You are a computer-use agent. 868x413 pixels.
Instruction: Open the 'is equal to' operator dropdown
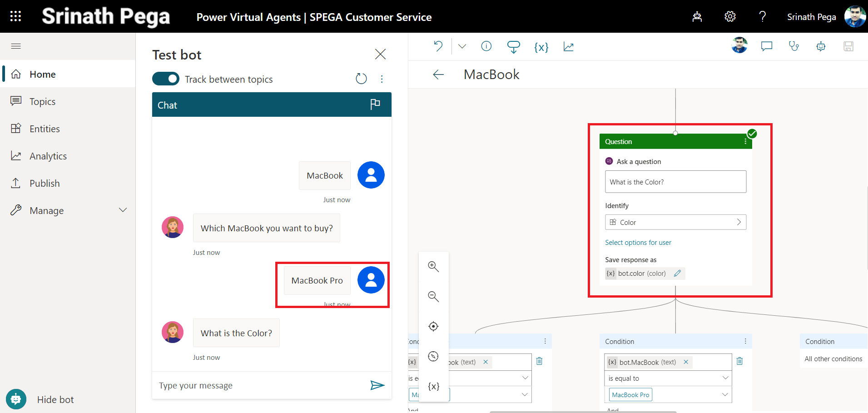(668, 378)
